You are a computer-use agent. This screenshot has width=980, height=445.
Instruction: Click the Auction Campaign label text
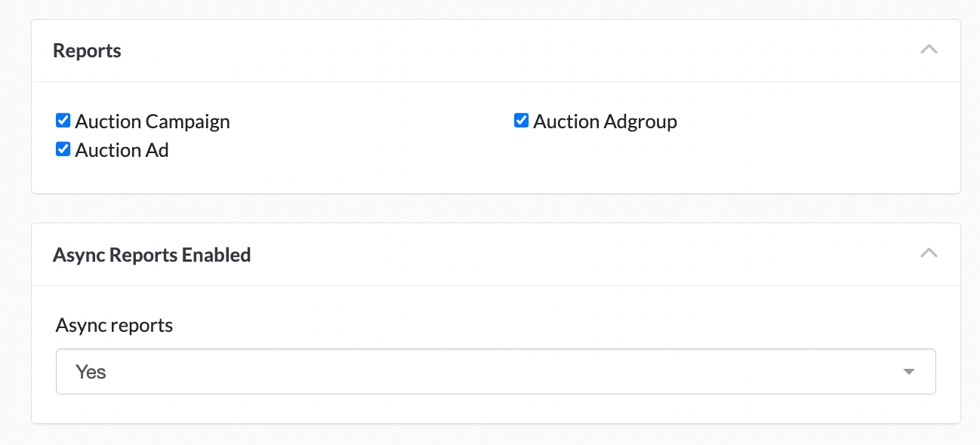click(x=153, y=121)
